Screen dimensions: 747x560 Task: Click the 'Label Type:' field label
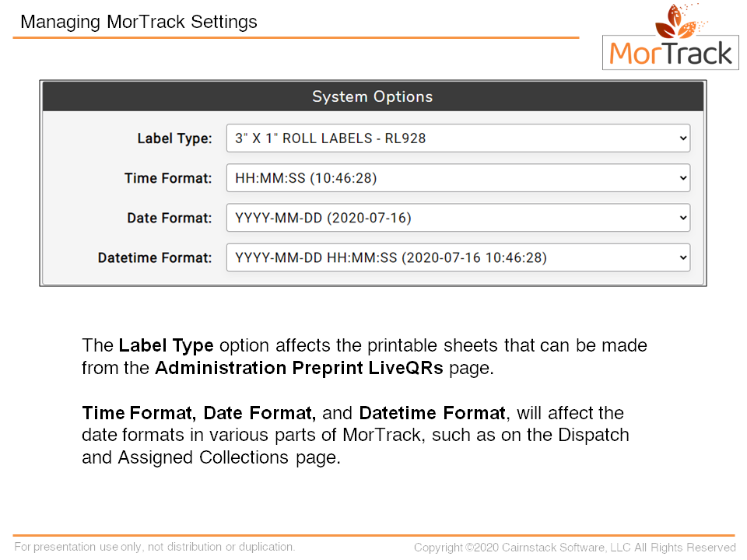pyautogui.click(x=174, y=138)
